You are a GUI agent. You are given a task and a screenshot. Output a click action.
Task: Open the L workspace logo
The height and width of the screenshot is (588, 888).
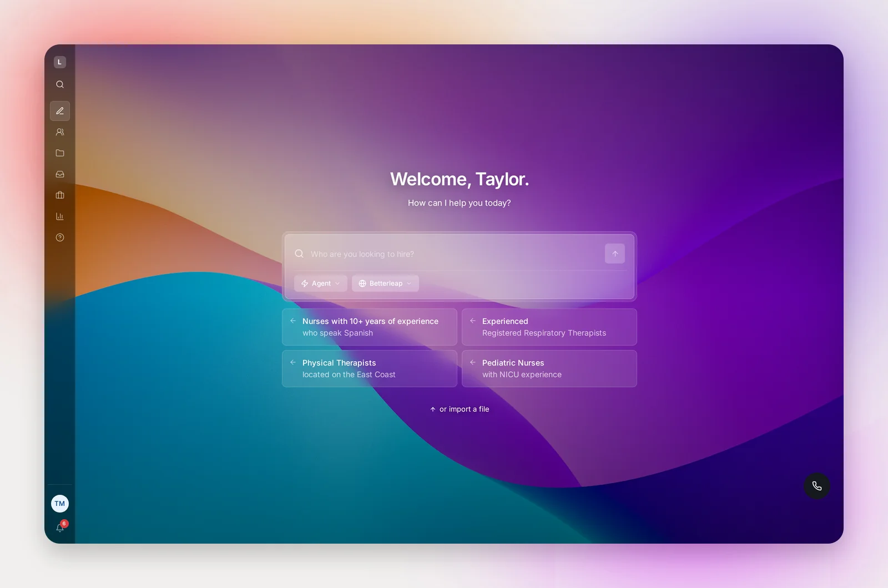[60, 62]
